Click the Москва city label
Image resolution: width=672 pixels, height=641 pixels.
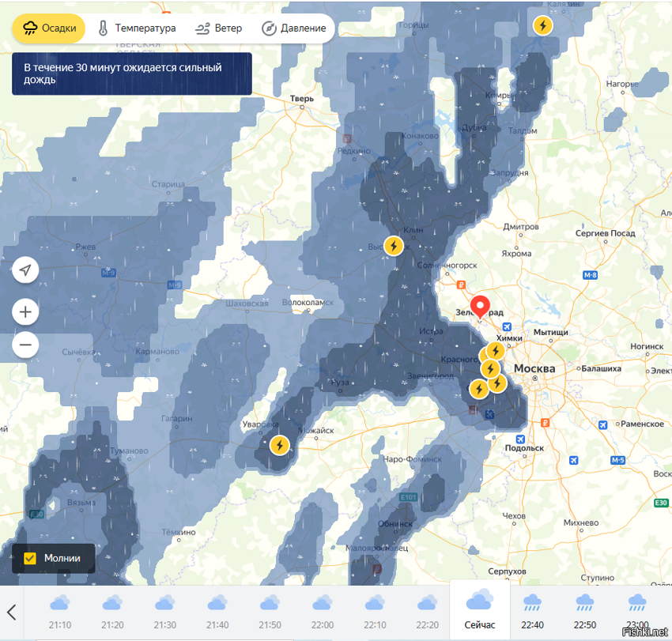[x=534, y=369]
